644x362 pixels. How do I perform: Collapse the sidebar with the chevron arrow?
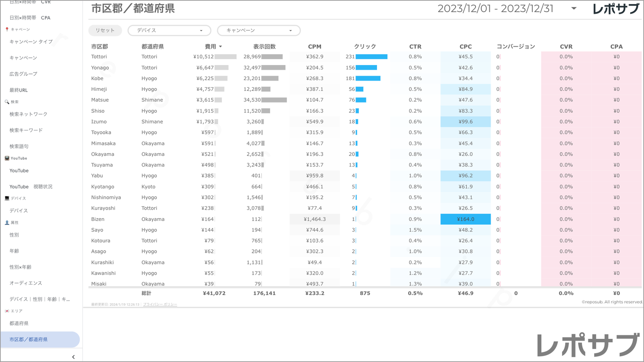point(74,357)
